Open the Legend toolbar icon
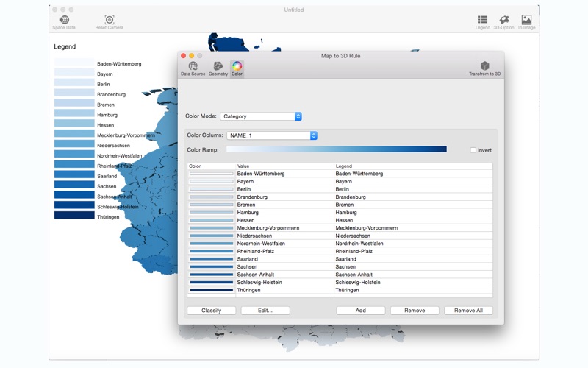Viewport: 588px width, 368px height. pyautogui.click(x=482, y=20)
